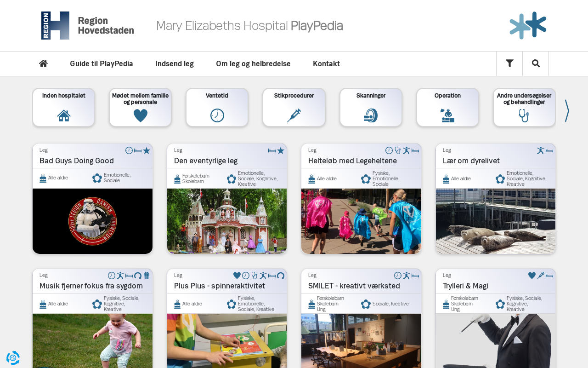Open the Bad Guys Doing Good card
Viewport: 588px width, 368px height.
(92, 199)
